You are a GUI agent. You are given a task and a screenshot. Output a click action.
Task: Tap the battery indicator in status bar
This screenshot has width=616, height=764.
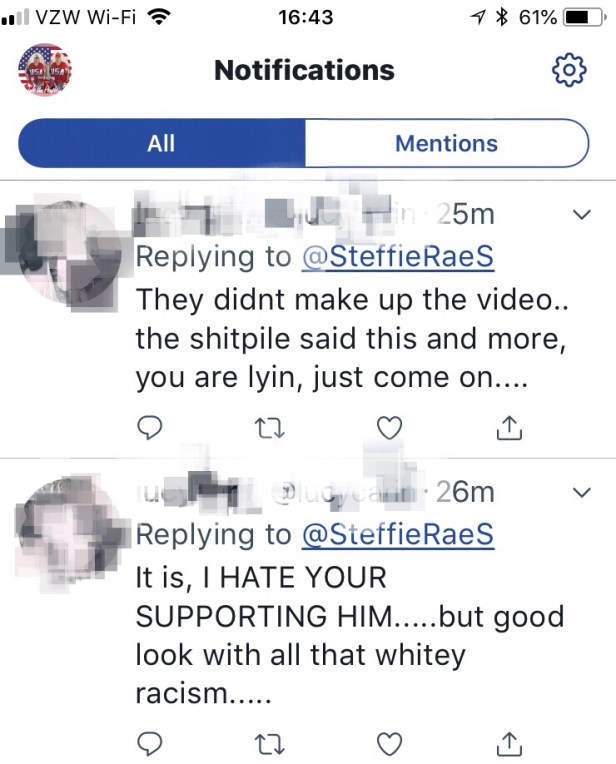click(584, 18)
